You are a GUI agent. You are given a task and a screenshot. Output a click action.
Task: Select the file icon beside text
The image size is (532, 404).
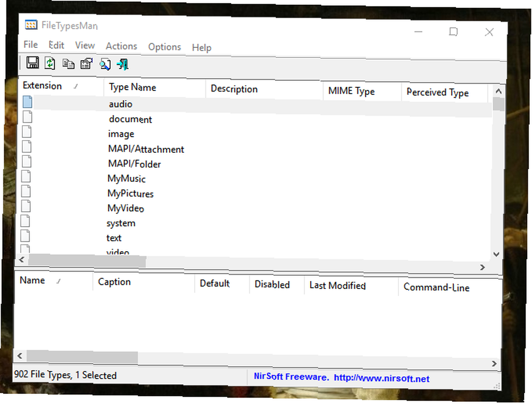[x=25, y=236]
